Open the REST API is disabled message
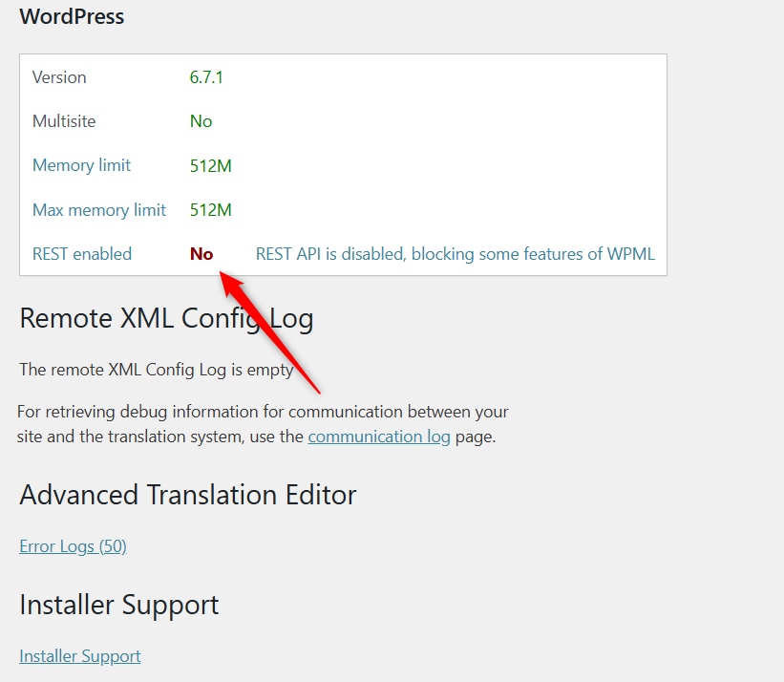This screenshot has width=784, height=682. 455,254
